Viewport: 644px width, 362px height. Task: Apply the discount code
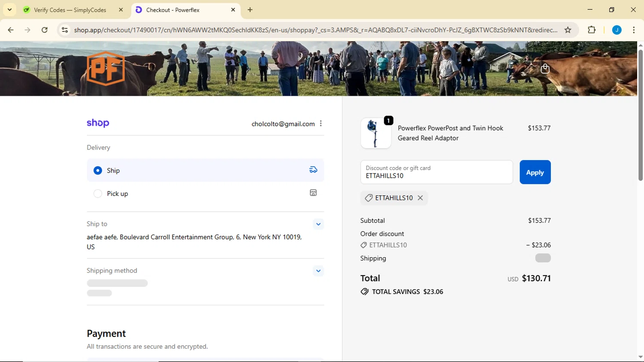(x=535, y=172)
